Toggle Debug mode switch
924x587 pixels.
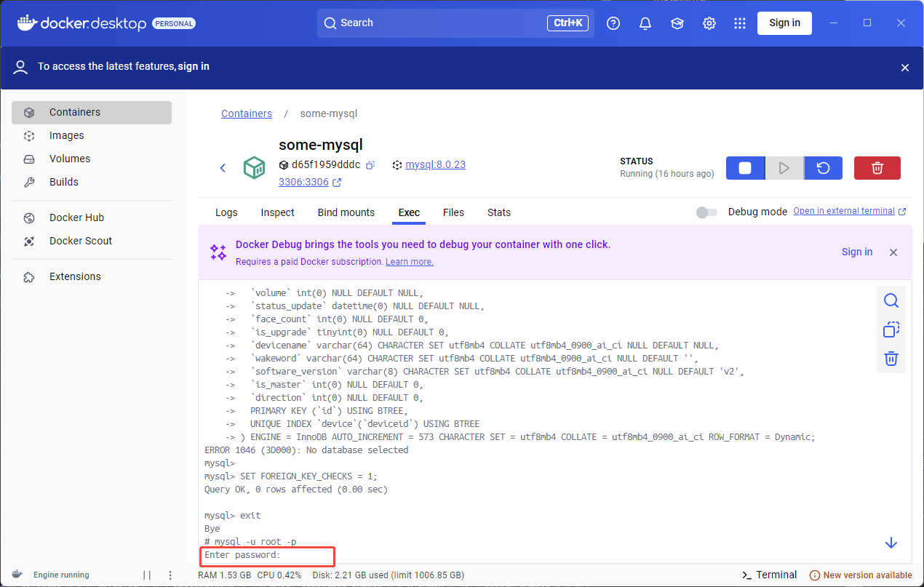(x=706, y=212)
